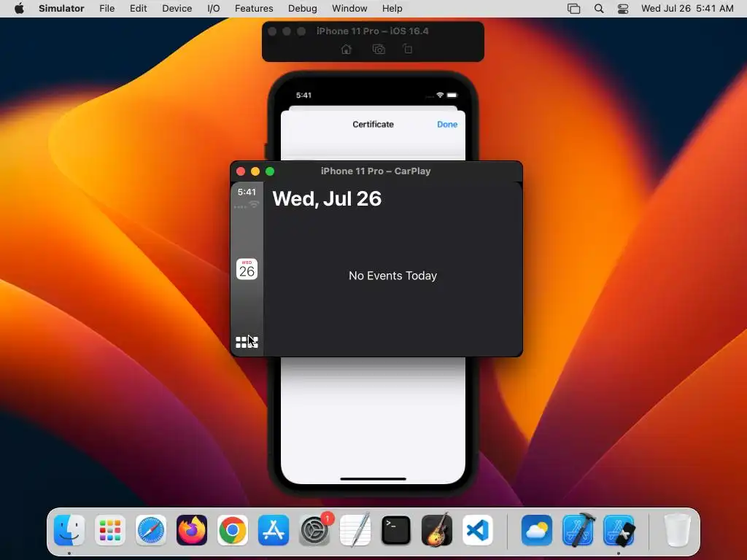The height and width of the screenshot is (560, 747).
Task: Open Visual Studio Code from the Dock
Action: tap(477, 530)
